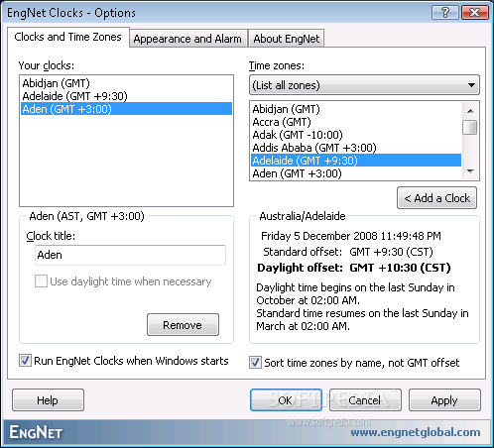
Task: Click into the Clock title input field
Action: click(x=130, y=255)
